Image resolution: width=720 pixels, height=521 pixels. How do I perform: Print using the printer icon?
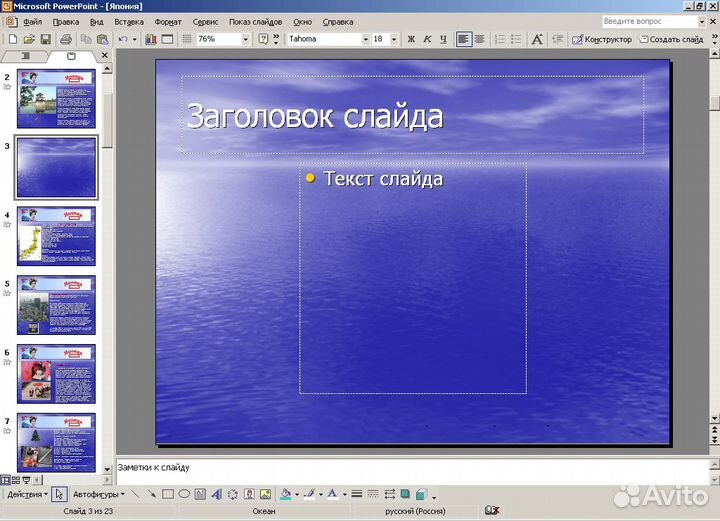click(66, 39)
